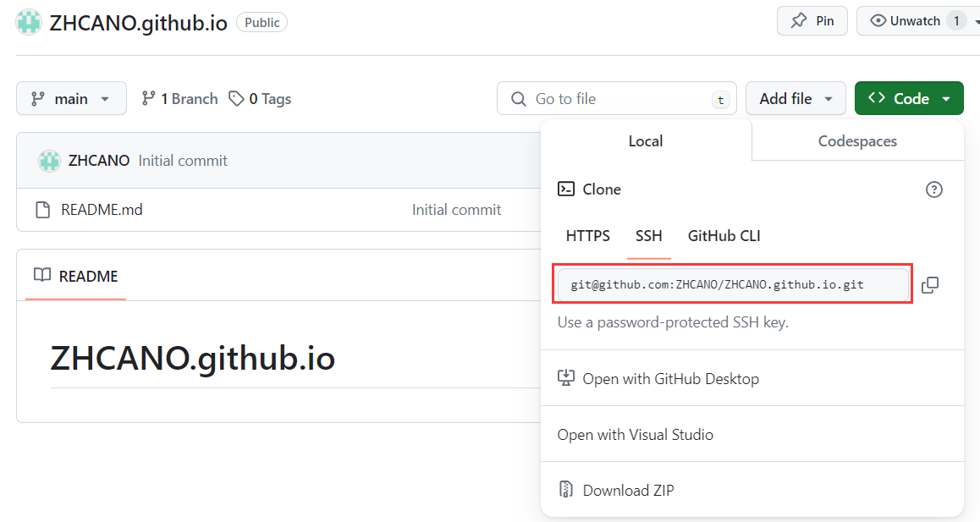980x522 pixels.
Task: Click the ZHCANO commit author avatar
Action: pos(49,161)
